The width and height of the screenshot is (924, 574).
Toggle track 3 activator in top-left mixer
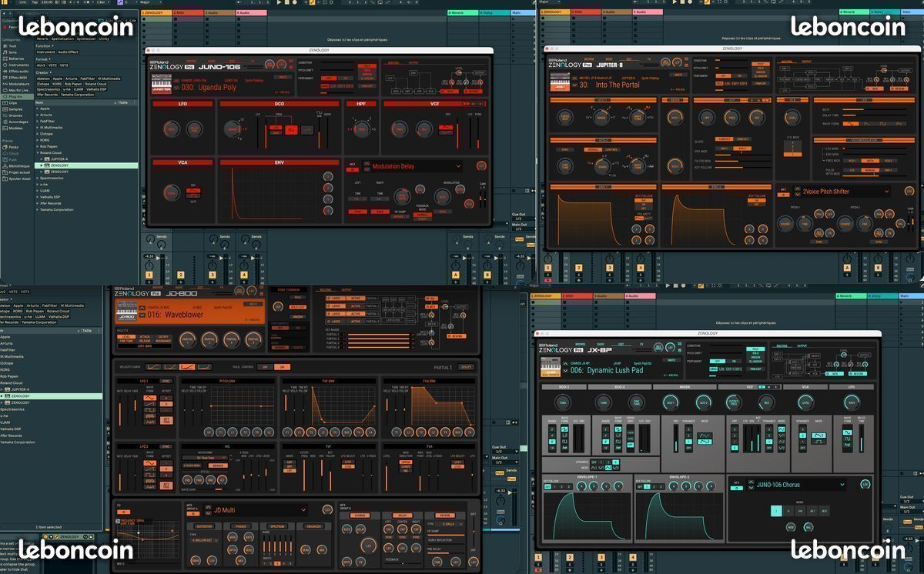(x=213, y=275)
